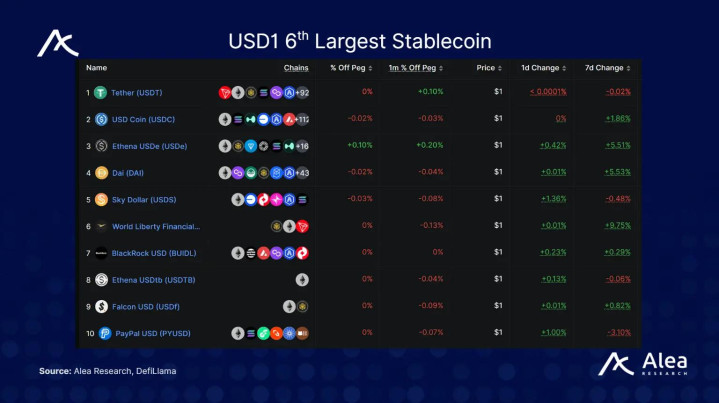This screenshot has width=719, height=403.
Task: Open the Ethena USDe (USDe) link
Action: coord(146,146)
